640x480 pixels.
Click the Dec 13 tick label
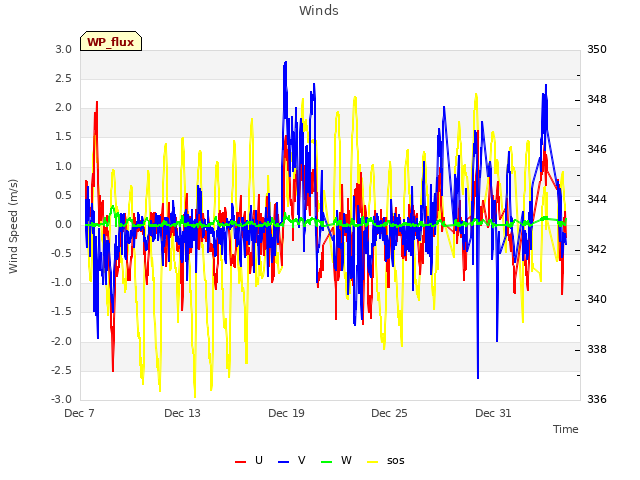coord(182,413)
